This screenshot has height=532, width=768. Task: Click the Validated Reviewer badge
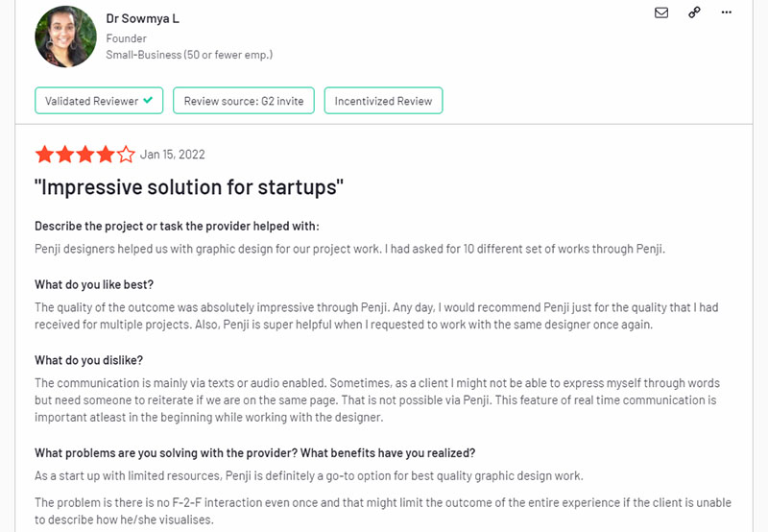(99, 101)
